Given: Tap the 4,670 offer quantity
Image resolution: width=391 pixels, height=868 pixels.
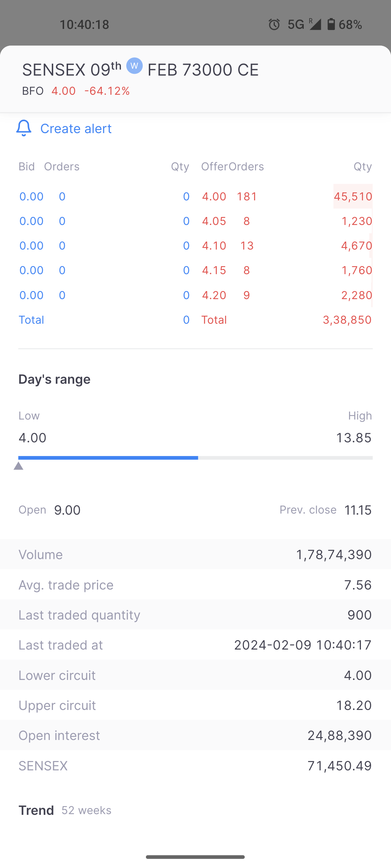Looking at the screenshot, I should [357, 246].
